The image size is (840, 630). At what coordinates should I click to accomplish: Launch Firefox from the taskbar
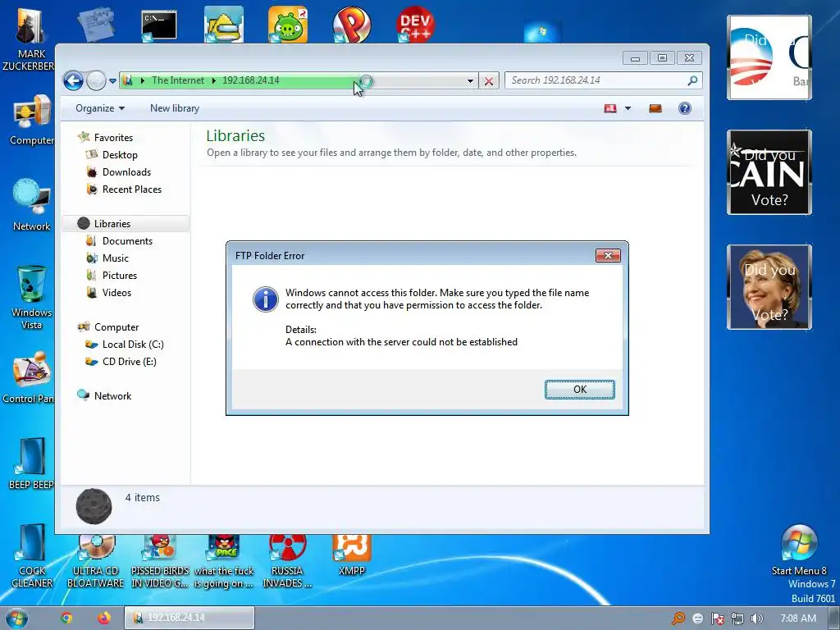coord(104,618)
